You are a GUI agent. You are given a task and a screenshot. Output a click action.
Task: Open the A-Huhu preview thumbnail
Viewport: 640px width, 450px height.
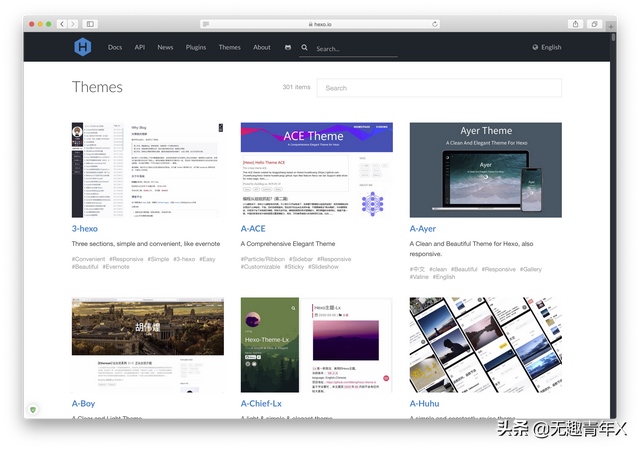486,345
